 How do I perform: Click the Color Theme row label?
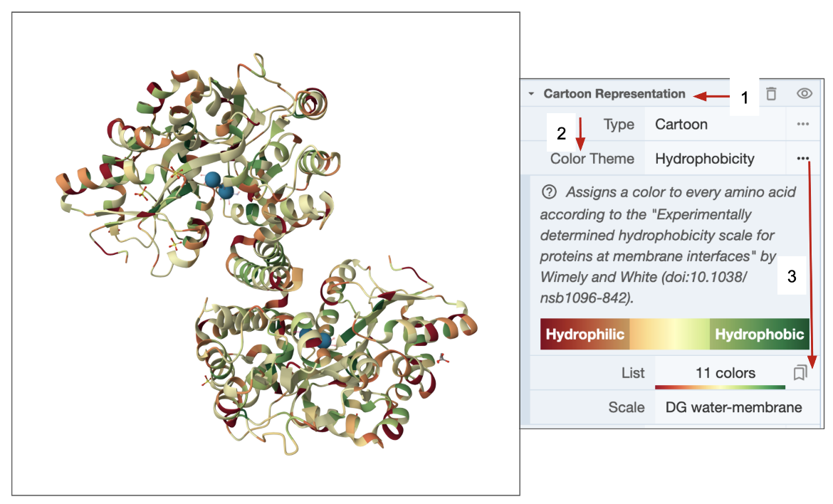592,158
